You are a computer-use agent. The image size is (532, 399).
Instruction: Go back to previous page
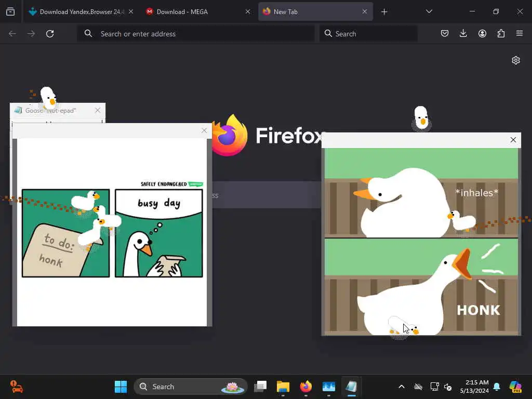(12, 34)
